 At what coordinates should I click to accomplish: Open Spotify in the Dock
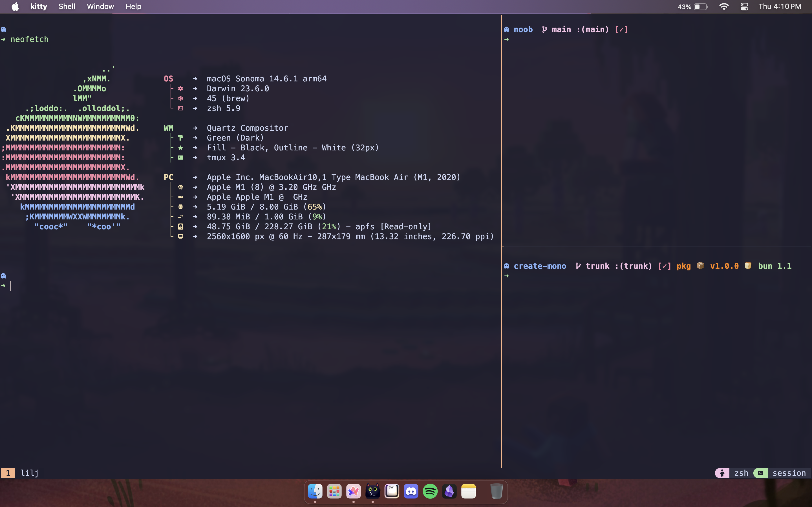tap(430, 492)
